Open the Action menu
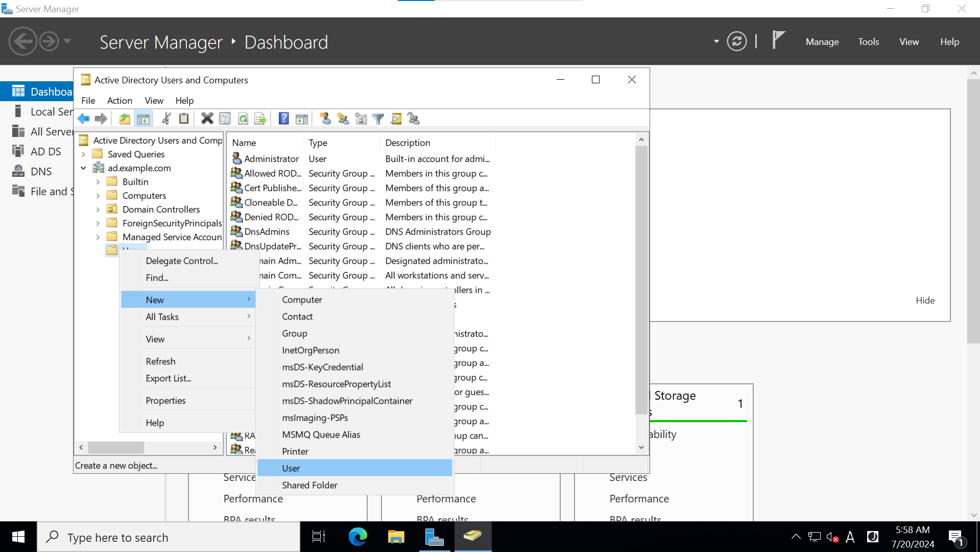 tap(119, 100)
